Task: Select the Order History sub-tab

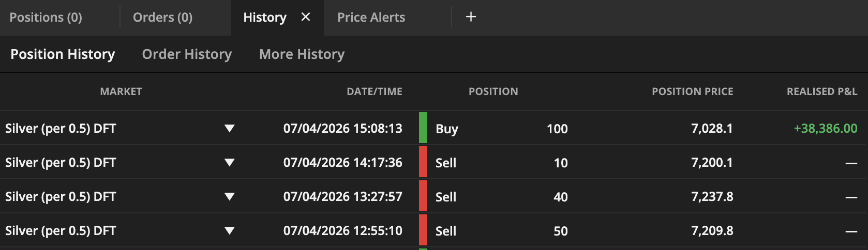Action: point(187,54)
